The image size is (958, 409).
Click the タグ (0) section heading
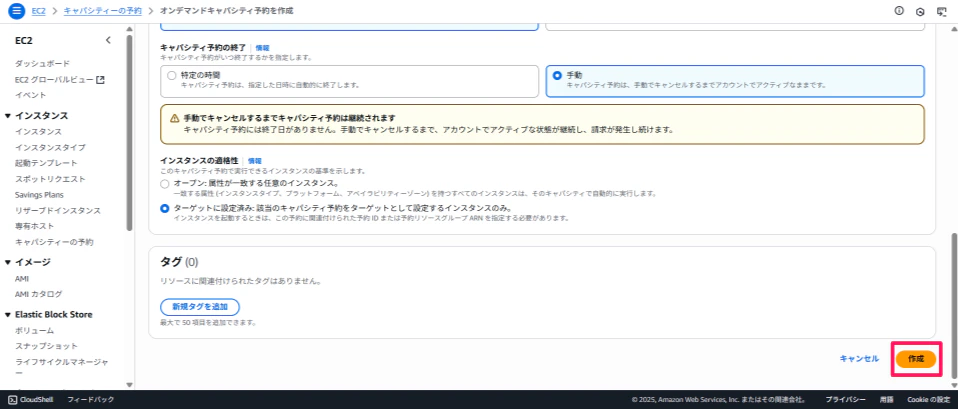(180, 262)
